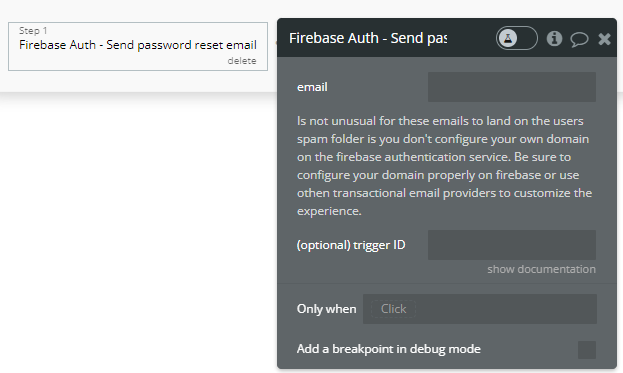This screenshot has width=623, height=373.
Task: Click the flask icon knob
Action: coord(508,38)
